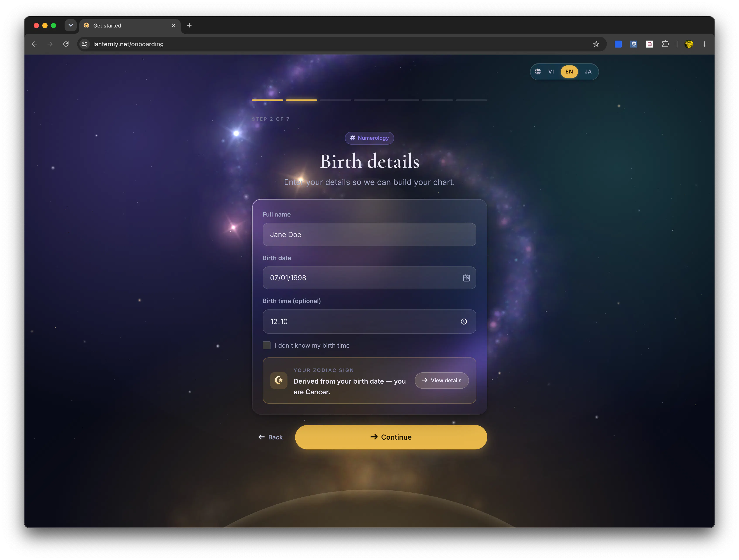Click the globe language icon
This screenshot has height=560, width=739.
tap(537, 72)
